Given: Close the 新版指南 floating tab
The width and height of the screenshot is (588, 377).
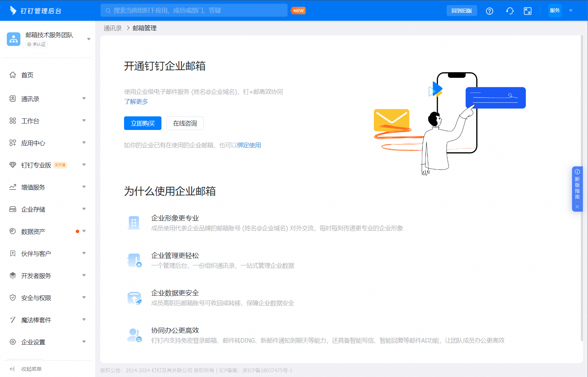Looking at the screenshot, I should point(577,207).
